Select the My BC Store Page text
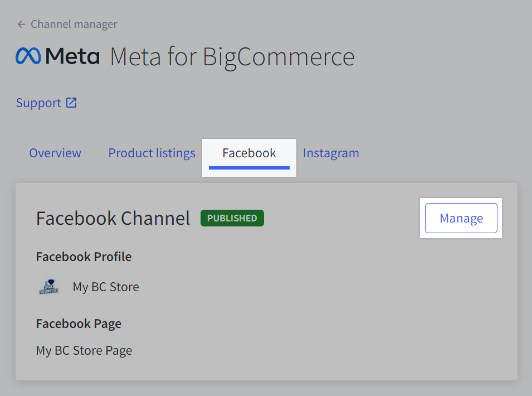Viewport: 532px width, 396px height. pos(84,350)
